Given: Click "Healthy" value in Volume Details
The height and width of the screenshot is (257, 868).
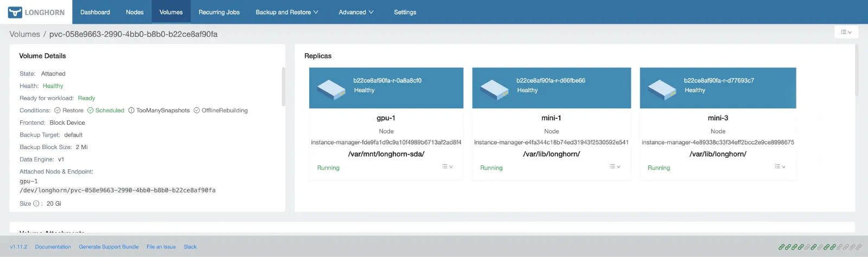Looking at the screenshot, I should 53,86.
